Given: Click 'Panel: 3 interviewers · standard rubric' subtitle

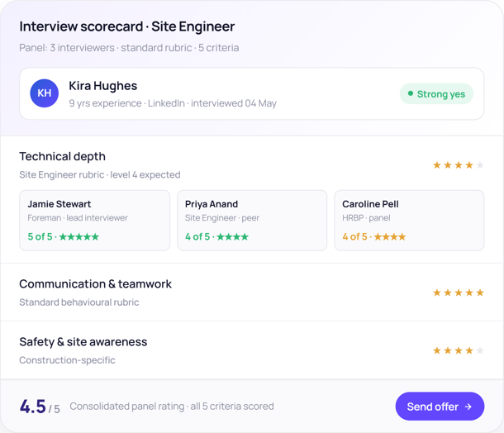Looking at the screenshot, I should point(129,48).
